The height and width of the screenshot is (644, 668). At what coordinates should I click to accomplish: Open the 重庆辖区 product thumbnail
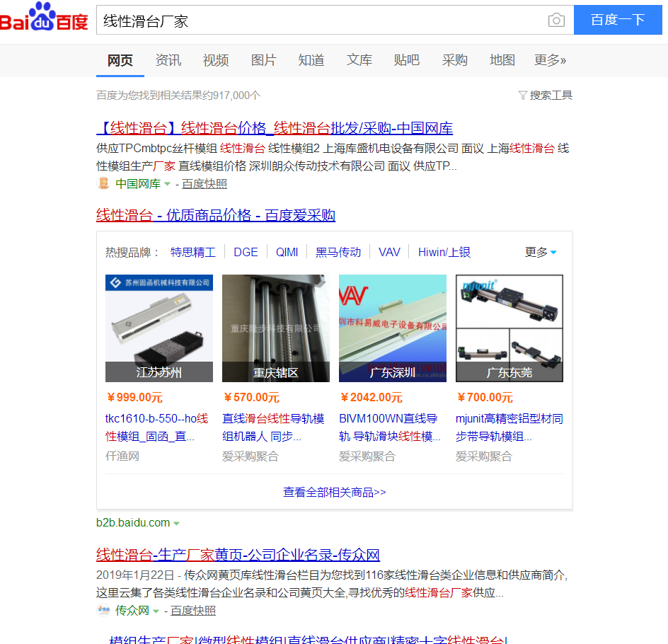[x=276, y=328]
